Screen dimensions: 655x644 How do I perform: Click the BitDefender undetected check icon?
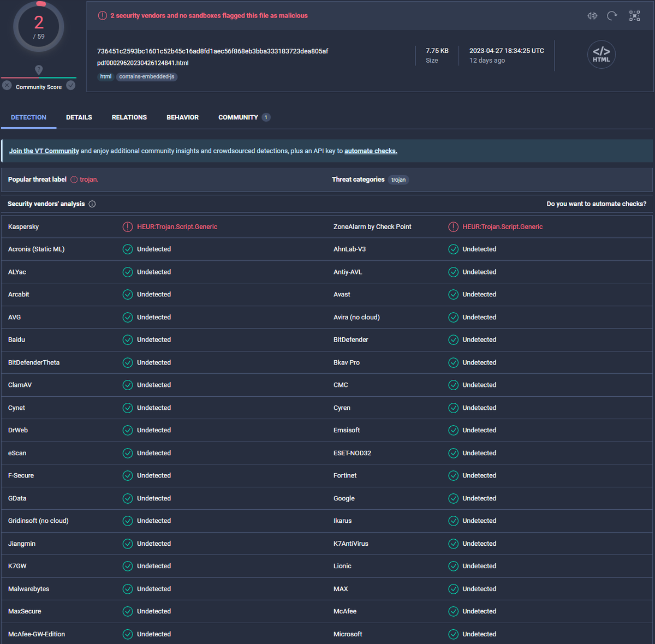click(x=453, y=340)
